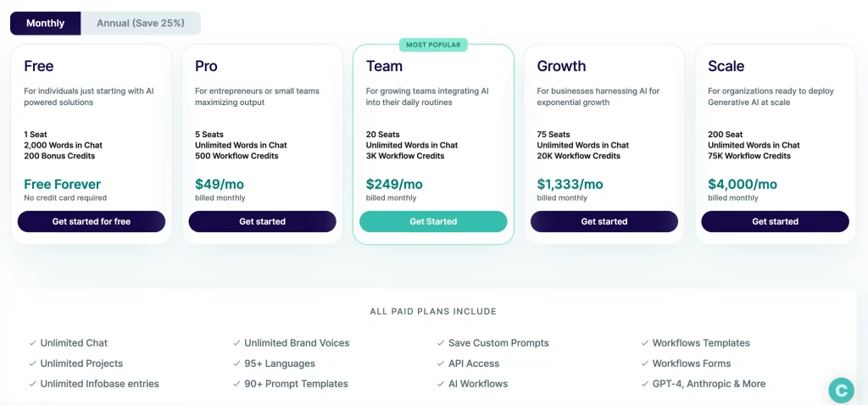Click the Save Custom Prompts feature

(x=498, y=343)
